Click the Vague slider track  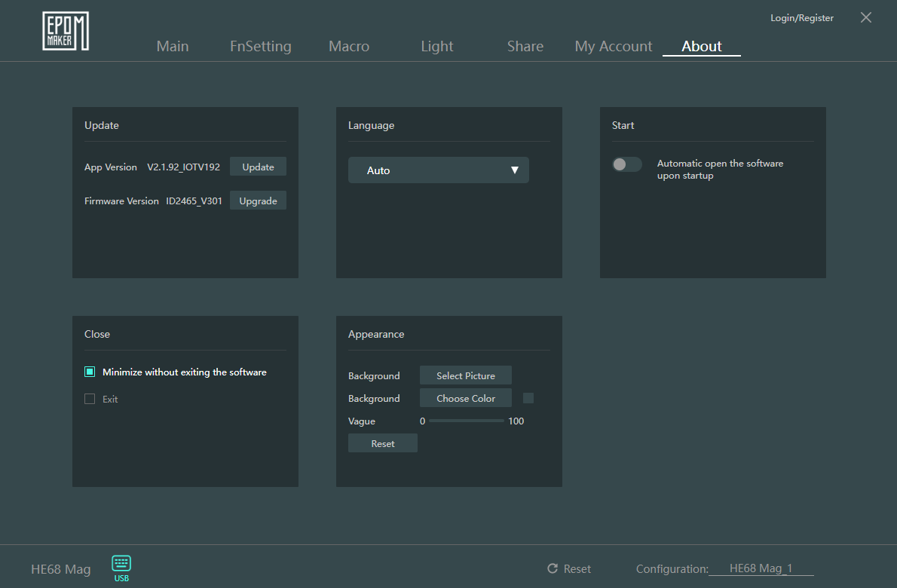[x=467, y=421]
